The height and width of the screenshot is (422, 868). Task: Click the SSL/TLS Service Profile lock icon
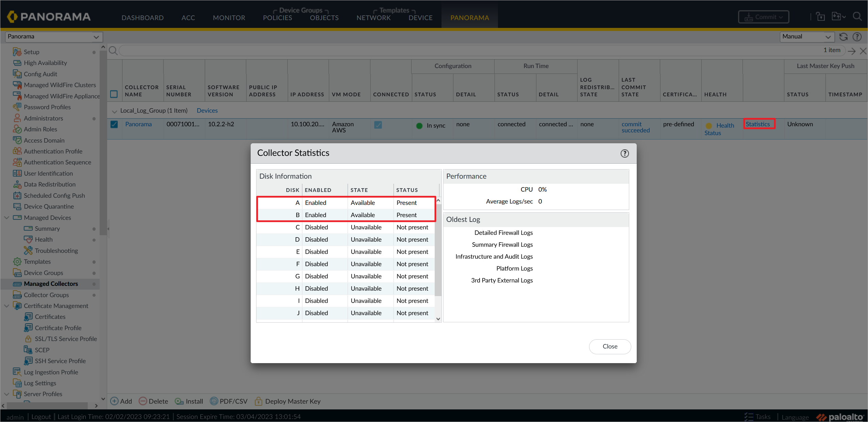(x=28, y=339)
